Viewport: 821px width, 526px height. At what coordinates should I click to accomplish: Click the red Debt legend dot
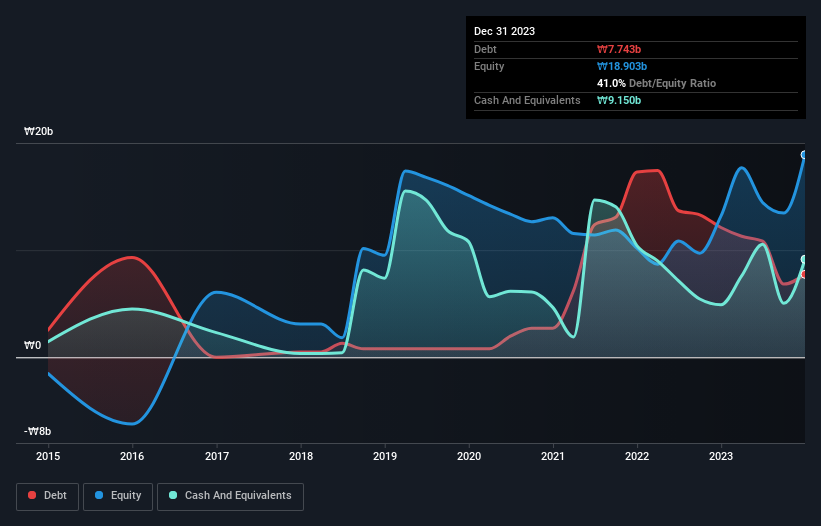[32, 495]
